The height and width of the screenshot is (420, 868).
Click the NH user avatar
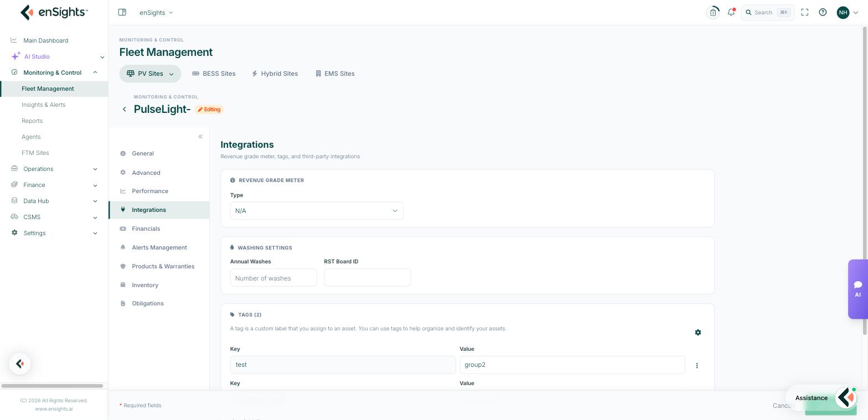pyautogui.click(x=843, y=12)
